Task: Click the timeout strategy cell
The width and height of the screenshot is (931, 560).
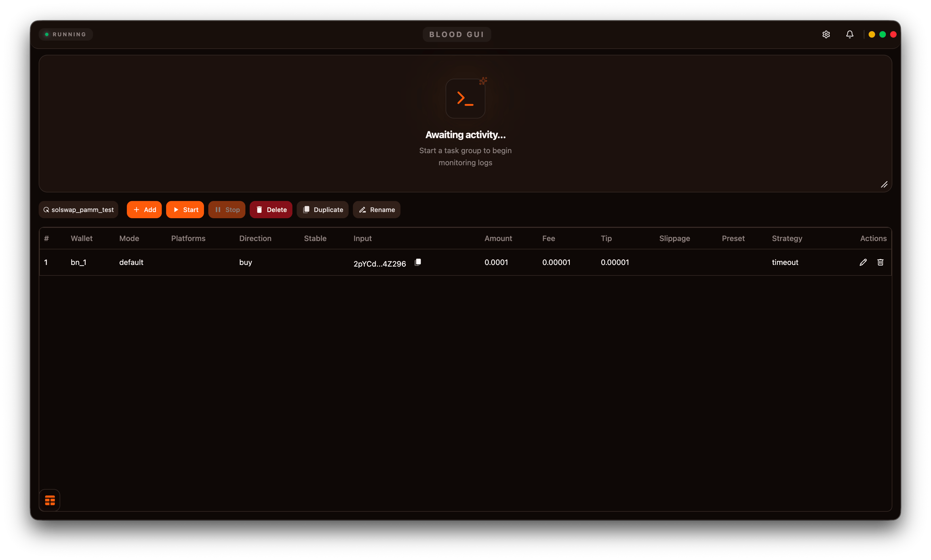Action: (x=785, y=262)
